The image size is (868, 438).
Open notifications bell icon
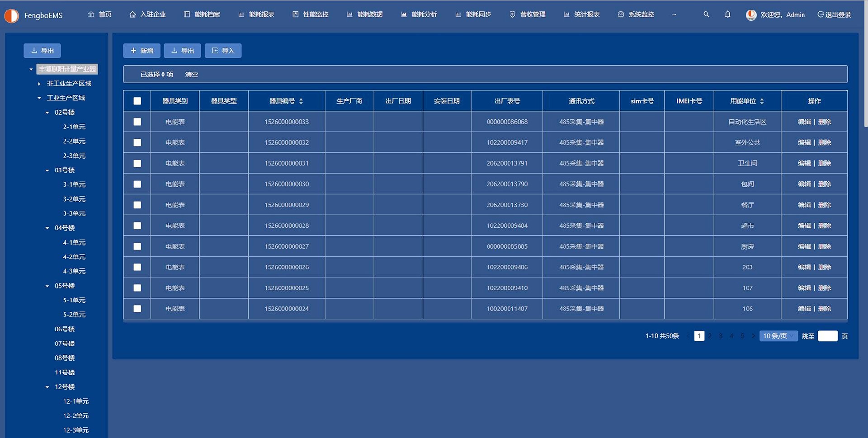[727, 14]
